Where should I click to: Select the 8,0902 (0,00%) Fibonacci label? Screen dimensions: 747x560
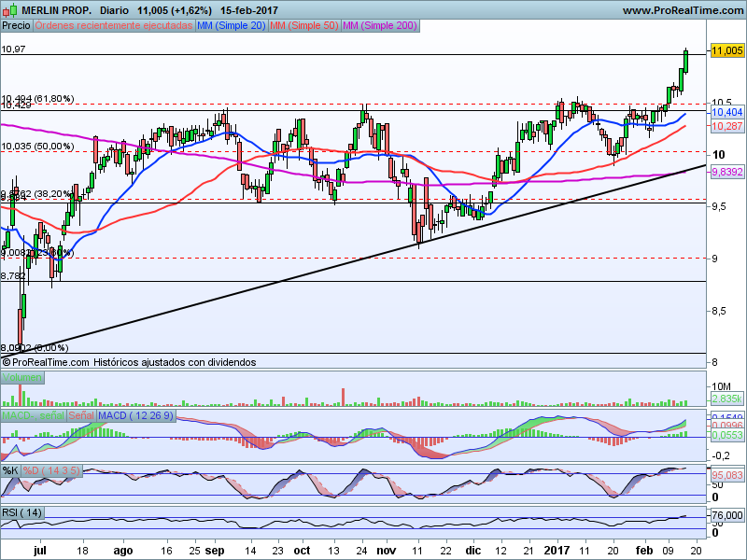tap(35, 348)
